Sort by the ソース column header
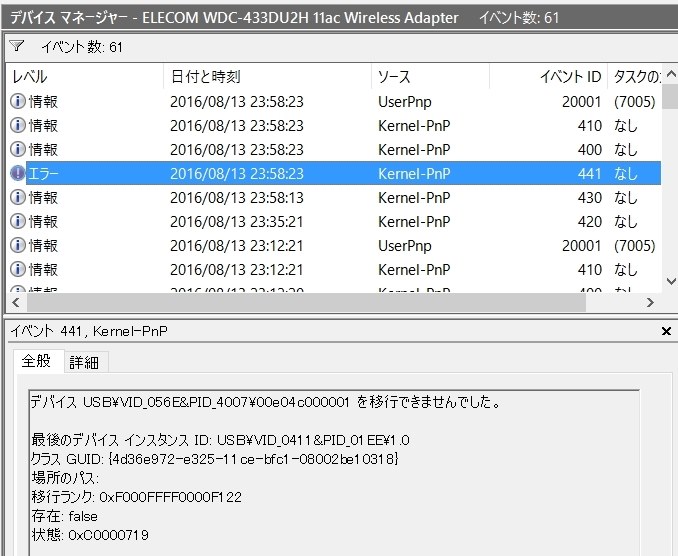 click(430, 77)
